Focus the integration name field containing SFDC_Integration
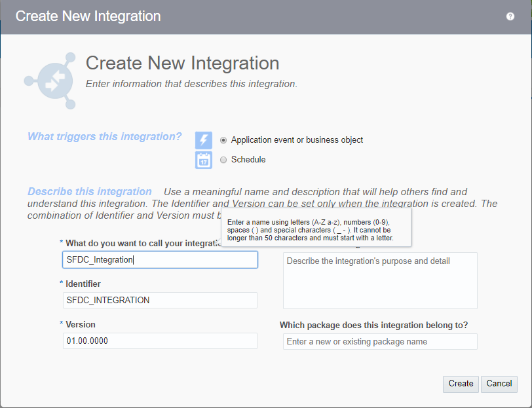 [x=160, y=260]
